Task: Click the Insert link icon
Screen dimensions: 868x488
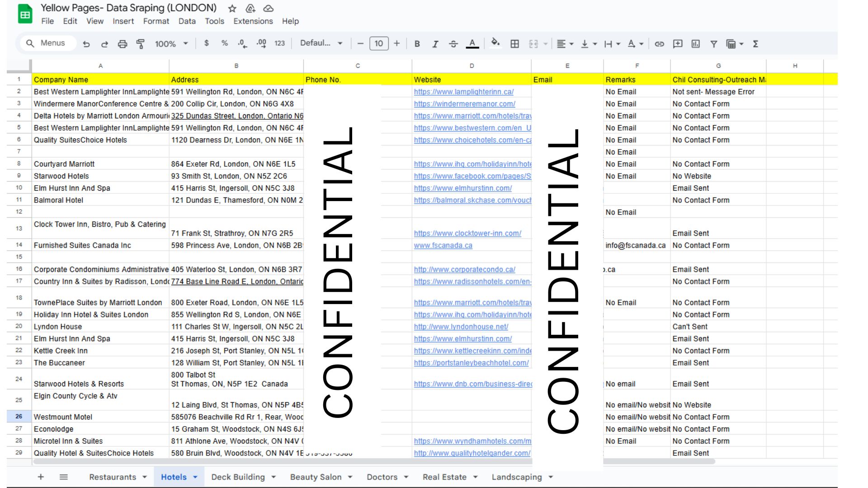Action: [659, 44]
